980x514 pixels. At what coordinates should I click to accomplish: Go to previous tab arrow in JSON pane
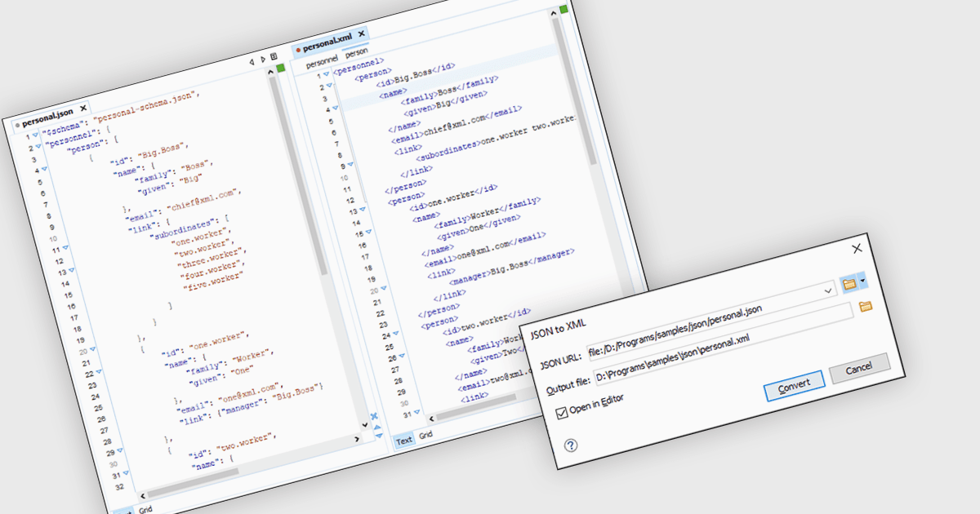coord(252,62)
